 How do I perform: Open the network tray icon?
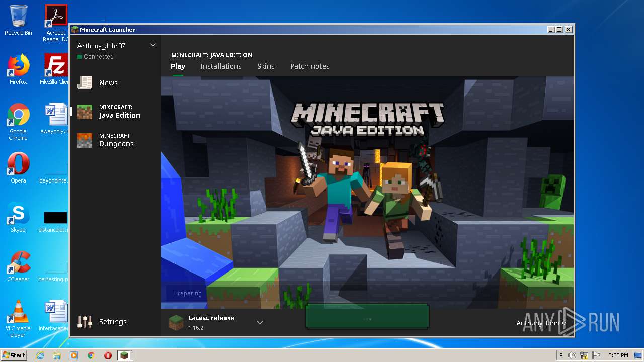(x=584, y=355)
